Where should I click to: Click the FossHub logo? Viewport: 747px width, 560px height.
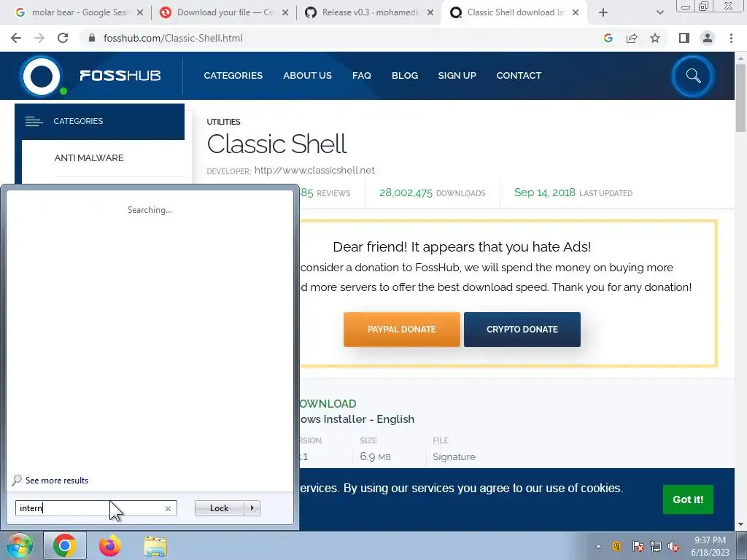[x=90, y=76]
